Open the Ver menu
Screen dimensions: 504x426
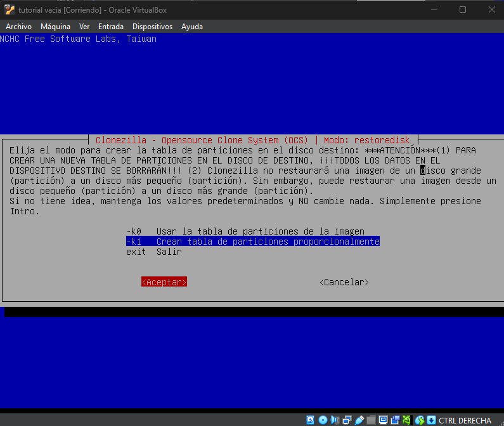click(84, 27)
